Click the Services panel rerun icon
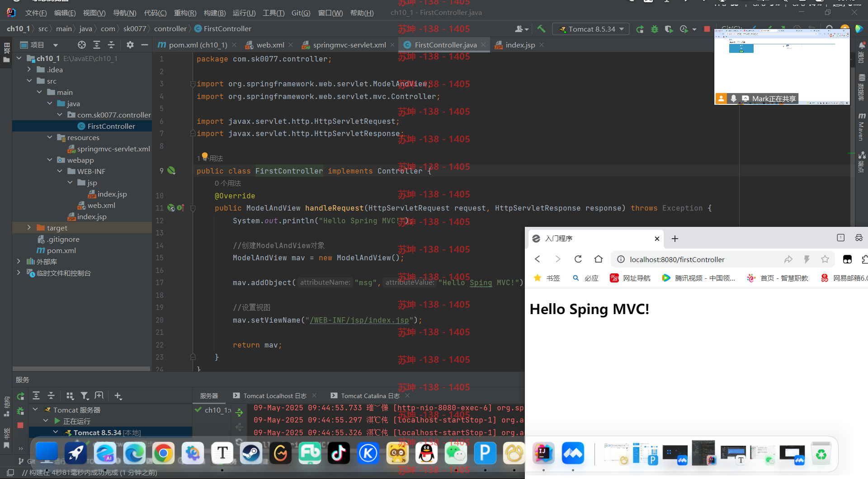Viewport: 868px width, 479px height. [x=20, y=396]
